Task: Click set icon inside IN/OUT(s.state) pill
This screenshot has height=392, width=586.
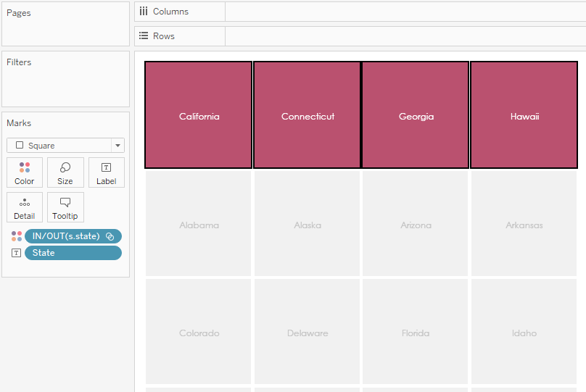Action: pyautogui.click(x=110, y=236)
